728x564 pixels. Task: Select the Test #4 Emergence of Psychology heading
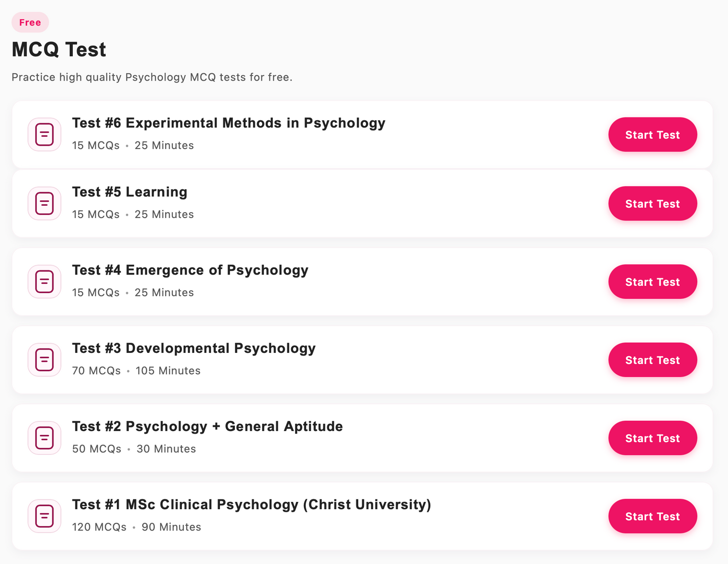pyautogui.click(x=190, y=270)
